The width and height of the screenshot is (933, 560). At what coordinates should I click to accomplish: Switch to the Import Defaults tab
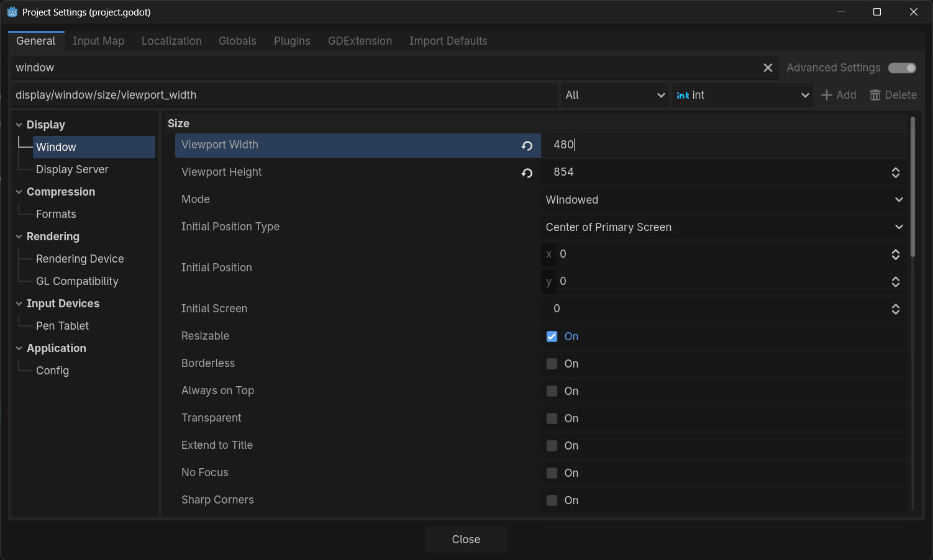point(448,41)
